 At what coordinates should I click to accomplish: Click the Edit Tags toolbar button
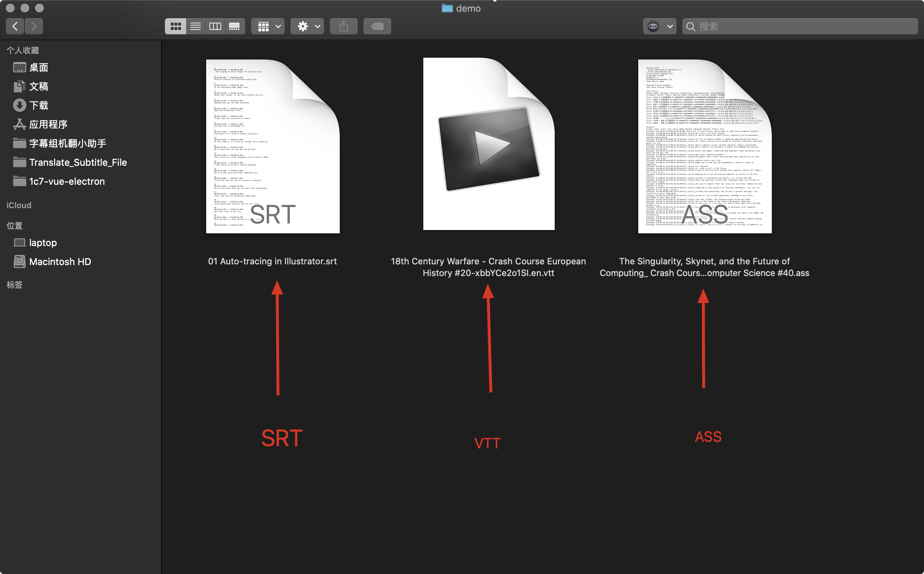(377, 26)
